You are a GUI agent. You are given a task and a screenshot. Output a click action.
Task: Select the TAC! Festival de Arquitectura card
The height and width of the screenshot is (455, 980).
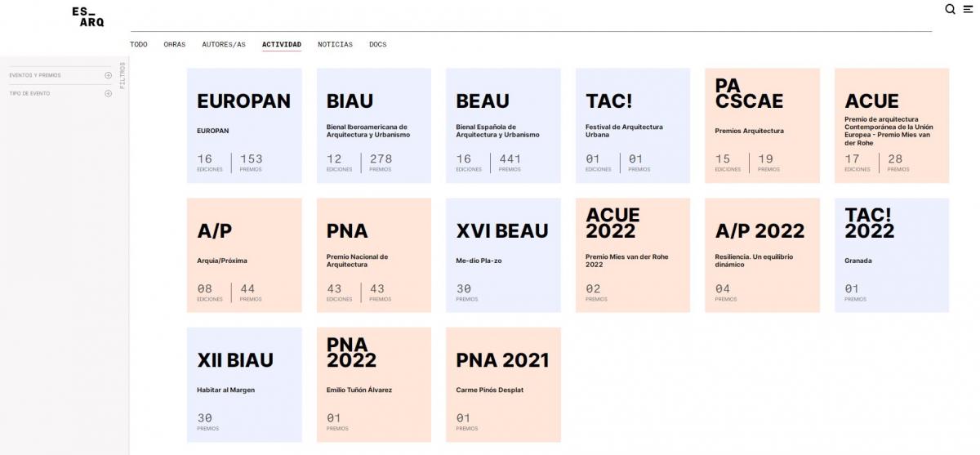coord(633,126)
